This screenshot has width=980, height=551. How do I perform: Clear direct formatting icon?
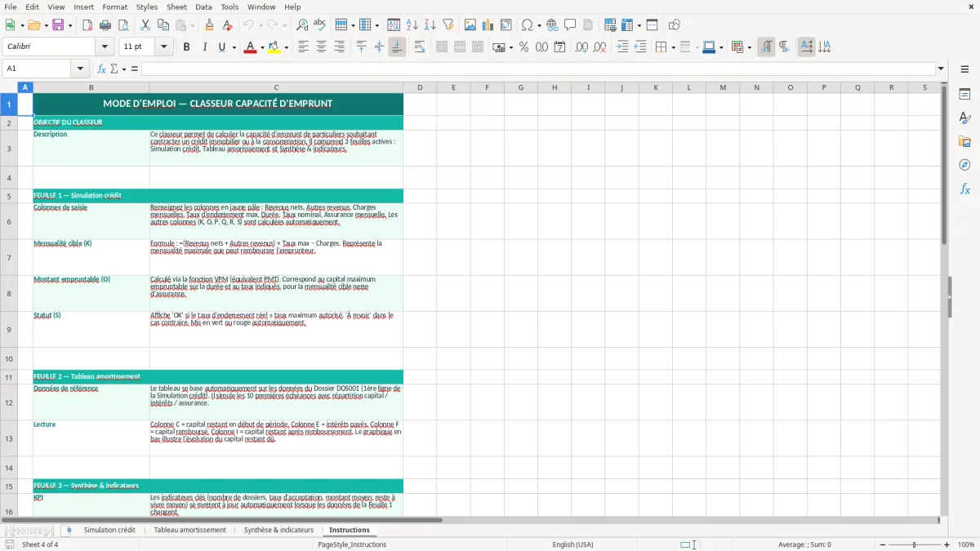pos(228,25)
